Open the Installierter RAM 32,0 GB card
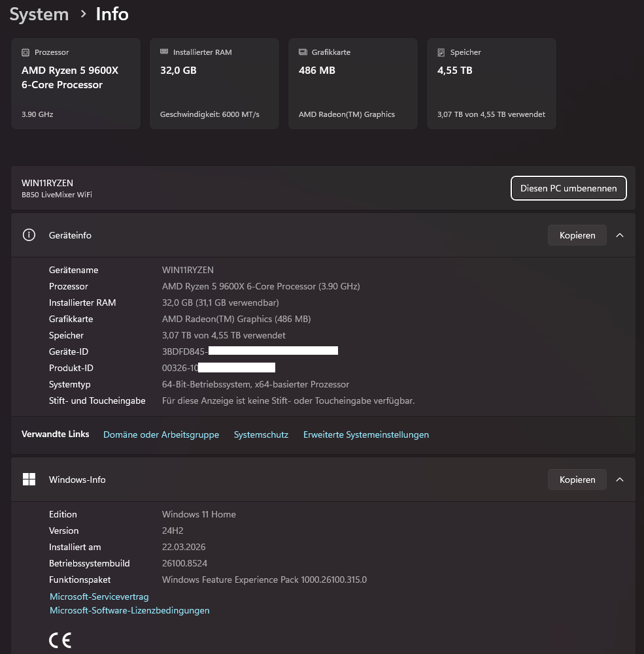Viewport: 644px width, 654px height. tap(214, 84)
